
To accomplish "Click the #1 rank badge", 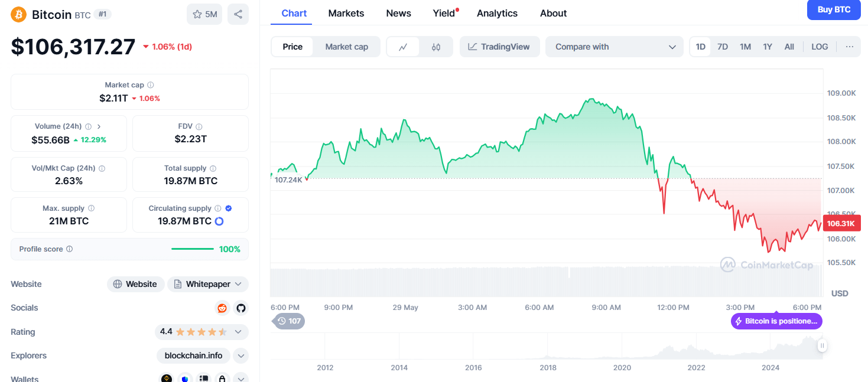I will pyautogui.click(x=102, y=14).
